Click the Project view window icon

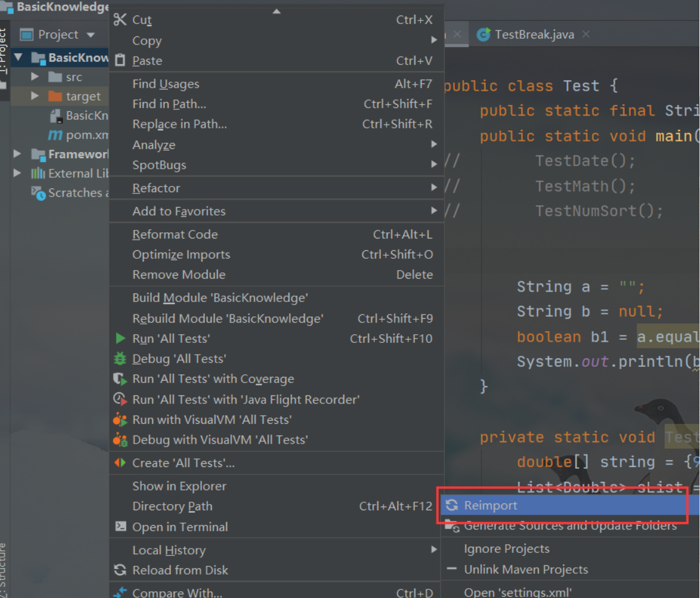[27, 35]
